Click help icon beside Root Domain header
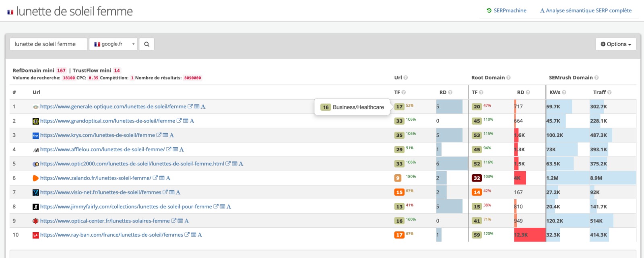The image size is (644, 258). click(508, 78)
